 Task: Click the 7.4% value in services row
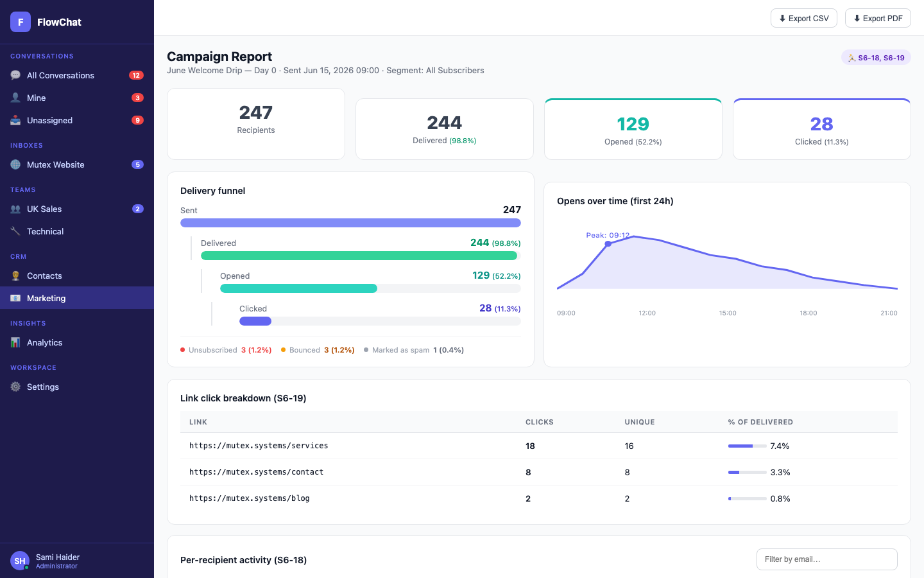click(x=780, y=446)
